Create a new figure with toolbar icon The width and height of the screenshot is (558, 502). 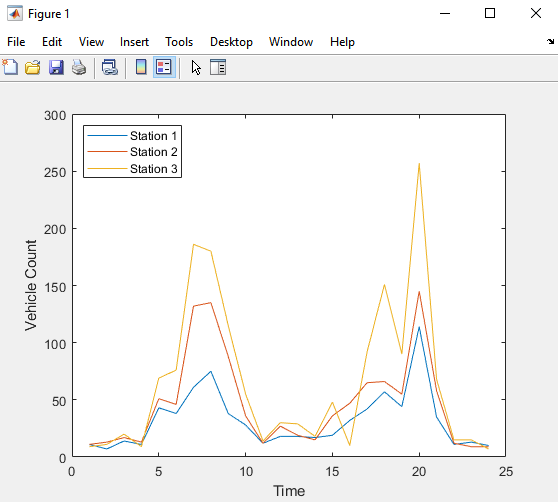(x=10, y=67)
